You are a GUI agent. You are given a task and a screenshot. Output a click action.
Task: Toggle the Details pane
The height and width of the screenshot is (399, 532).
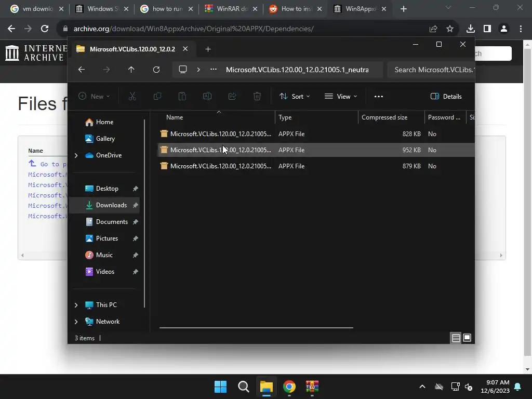coord(446,96)
